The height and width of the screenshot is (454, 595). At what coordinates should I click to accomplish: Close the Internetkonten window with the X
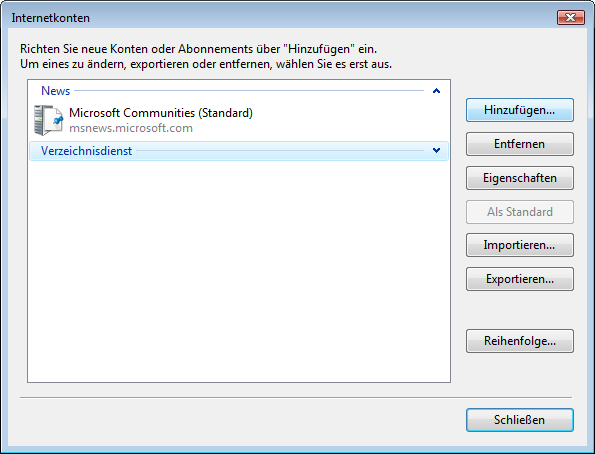tap(570, 17)
